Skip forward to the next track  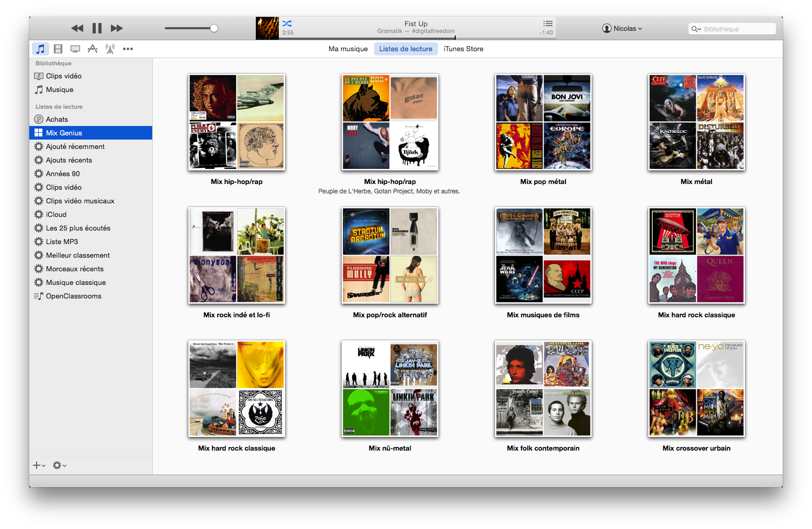[x=117, y=28]
